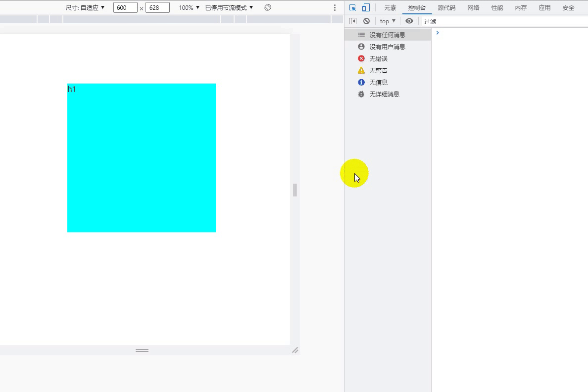Open the top frame context dropdown

click(x=387, y=21)
